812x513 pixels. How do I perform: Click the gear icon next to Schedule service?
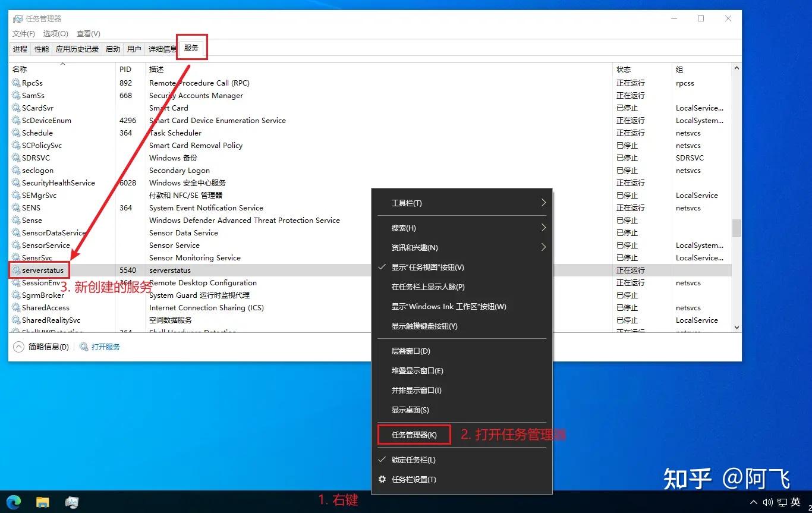click(x=15, y=133)
